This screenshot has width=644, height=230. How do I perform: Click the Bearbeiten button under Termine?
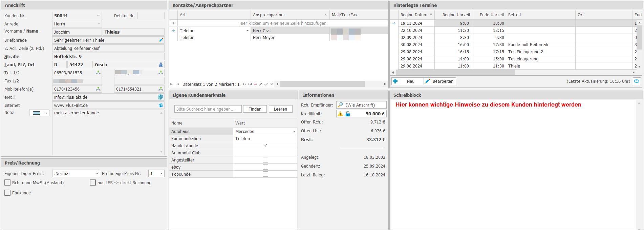(x=439, y=81)
